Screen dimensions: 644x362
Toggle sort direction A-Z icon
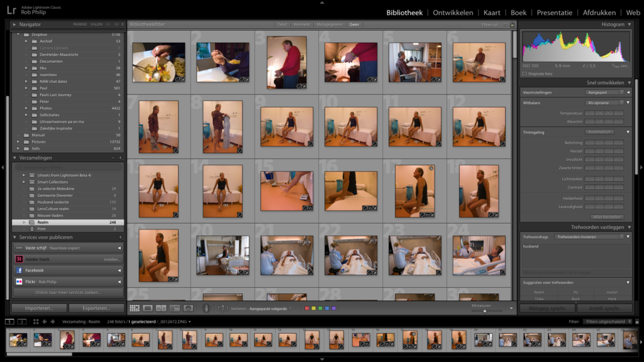[222, 308]
